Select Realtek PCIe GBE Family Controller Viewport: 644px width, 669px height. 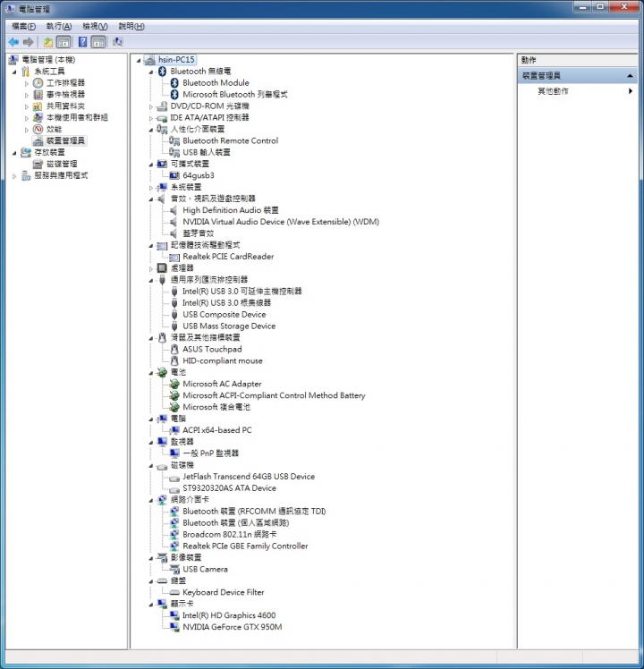pos(245,546)
